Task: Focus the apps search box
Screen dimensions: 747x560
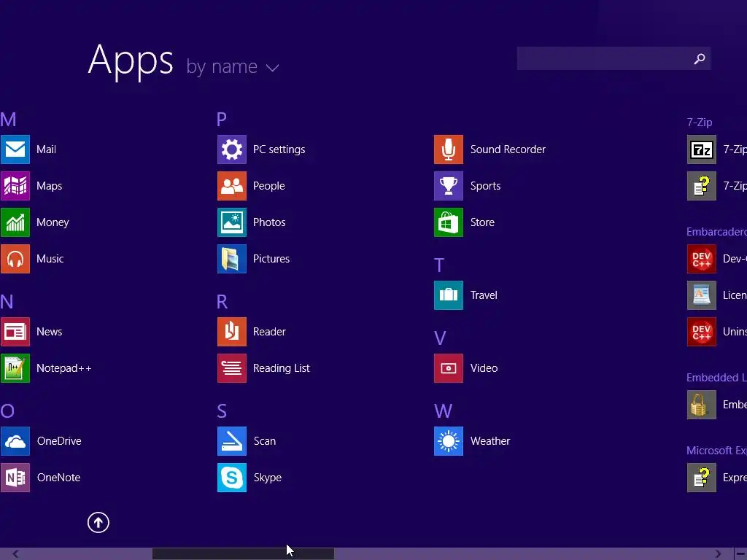Action: pos(614,58)
